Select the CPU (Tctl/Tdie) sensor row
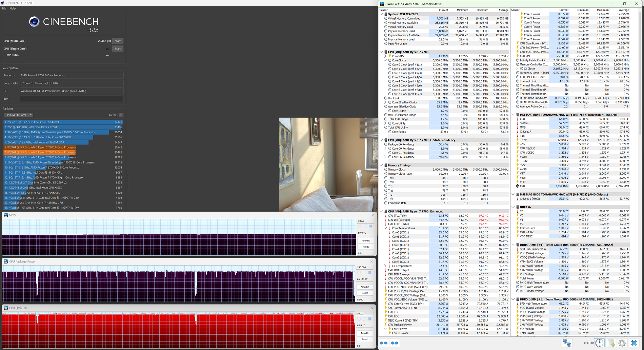This screenshot has width=644, height=350. point(446,216)
